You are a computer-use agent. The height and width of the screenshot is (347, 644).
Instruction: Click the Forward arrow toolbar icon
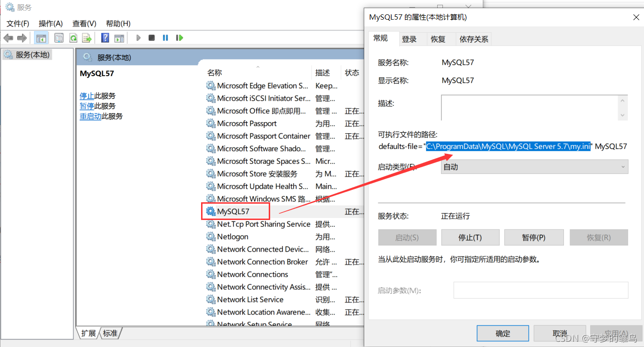point(22,38)
